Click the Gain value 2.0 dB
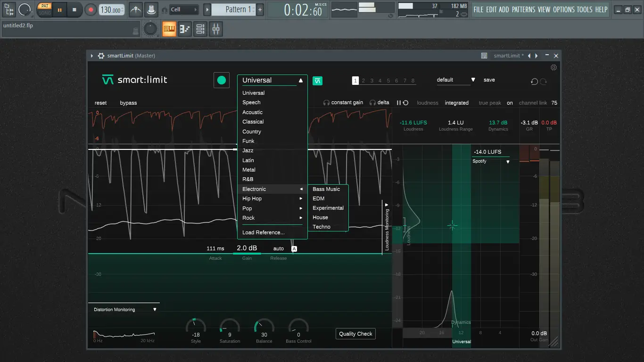Viewport: 644px width, 362px height. (247, 248)
